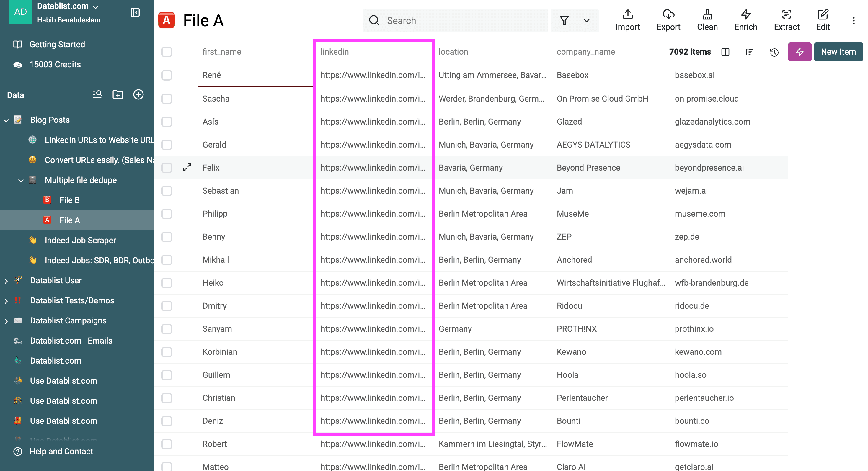Open the Import tool
868x471 pixels.
click(x=627, y=19)
